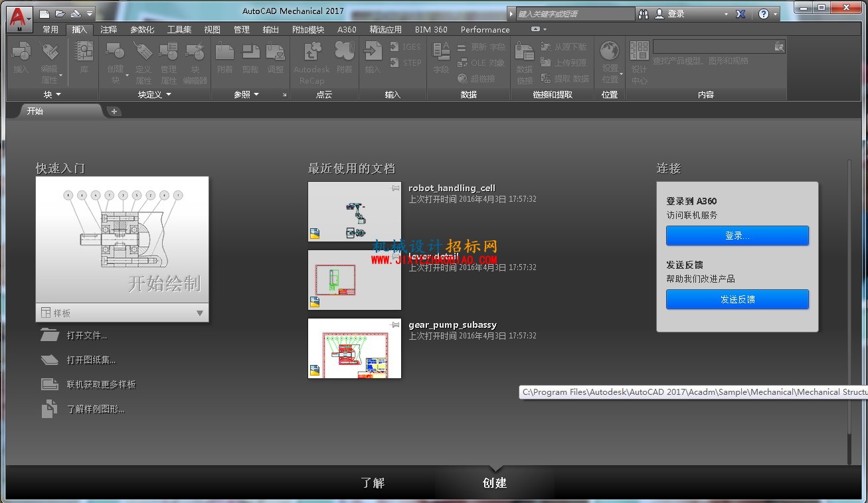This screenshot has width=868, height=503.
Task: Click the New drawing icon in quick access toolbar
Action: pyautogui.click(x=44, y=13)
